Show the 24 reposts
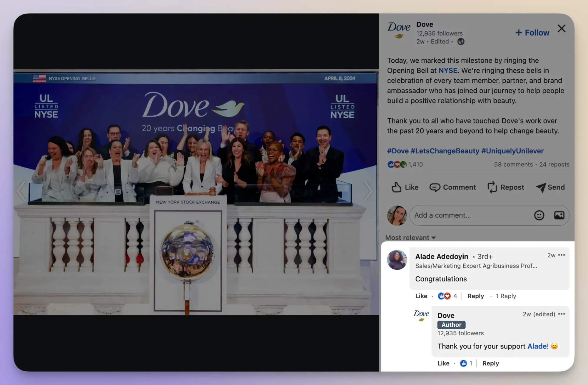The height and width of the screenshot is (385, 588). point(554,164)
